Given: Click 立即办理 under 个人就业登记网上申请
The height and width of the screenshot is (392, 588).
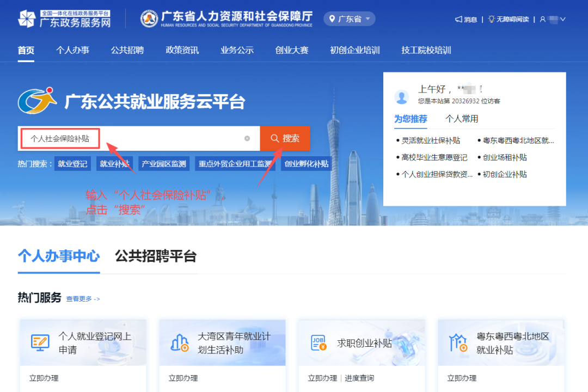Looking at the screenshot, I should [x=44, y=378].
